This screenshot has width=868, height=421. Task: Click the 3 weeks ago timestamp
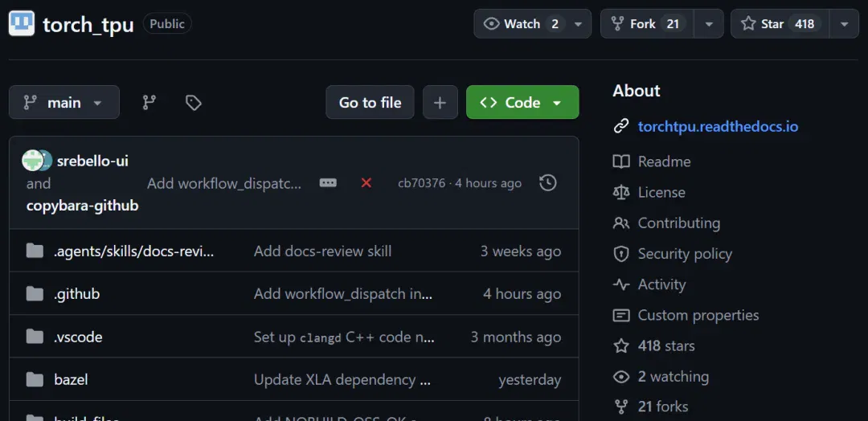[520, 251]
